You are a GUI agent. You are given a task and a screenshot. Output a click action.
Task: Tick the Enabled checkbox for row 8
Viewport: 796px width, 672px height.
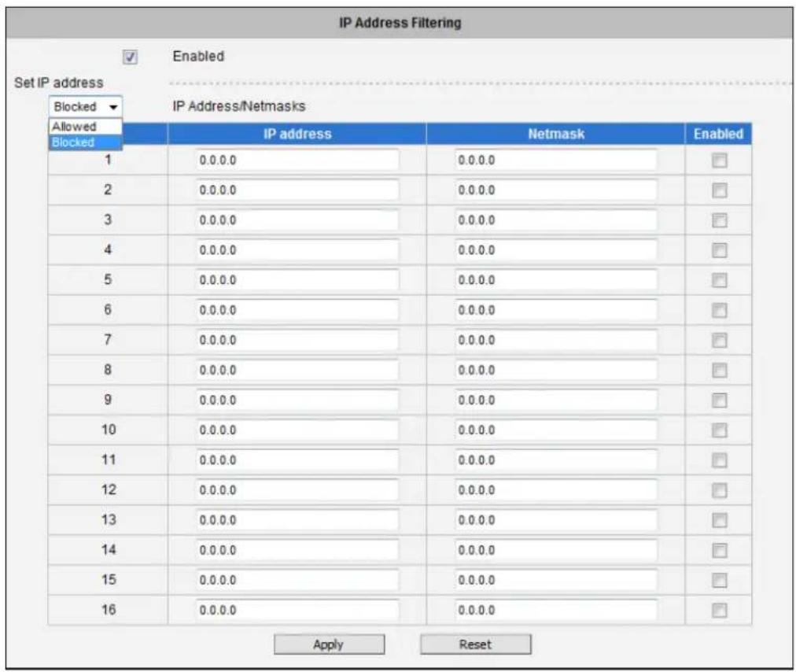click(x=719, y=371)
